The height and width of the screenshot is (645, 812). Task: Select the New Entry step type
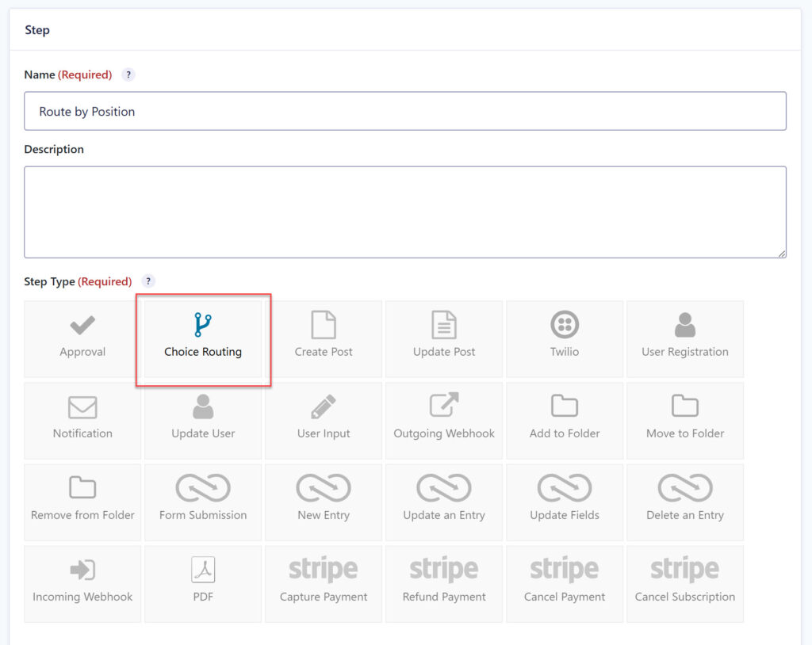324,502
